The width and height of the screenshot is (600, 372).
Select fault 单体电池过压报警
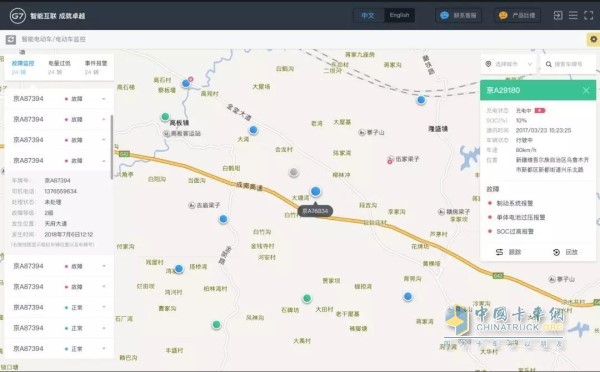point(520,217)
